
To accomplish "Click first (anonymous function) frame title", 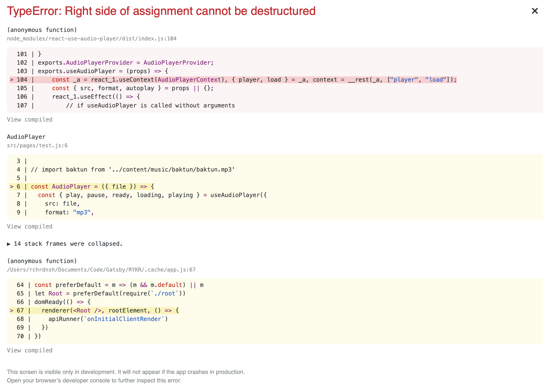I will coord(42,30).
